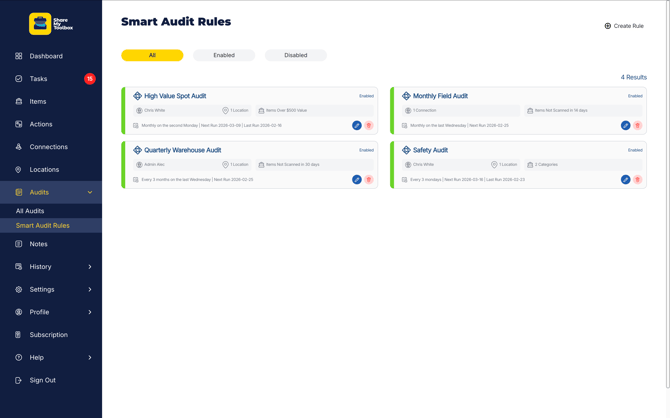The width and height of the screenshot is (670, 418).
Task: Click '2 Categories' on Safety Audit
Action: coord(546,165)
